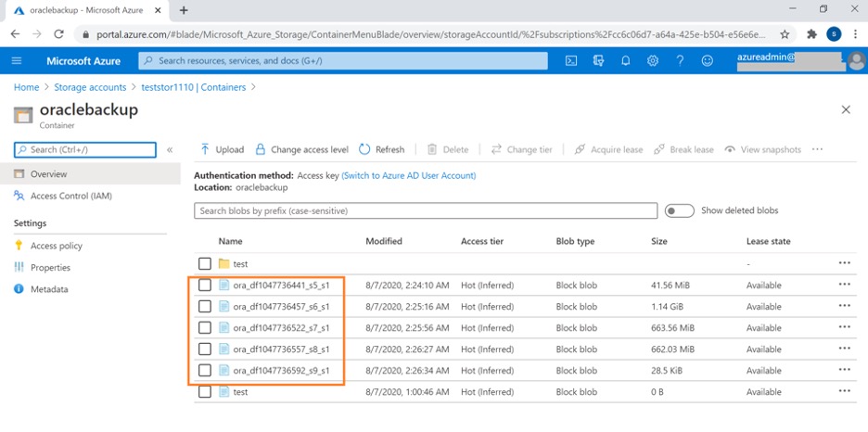Open Azure Cloud Shell icon
This screenshot has height=432, width=868.
[572, 61]
